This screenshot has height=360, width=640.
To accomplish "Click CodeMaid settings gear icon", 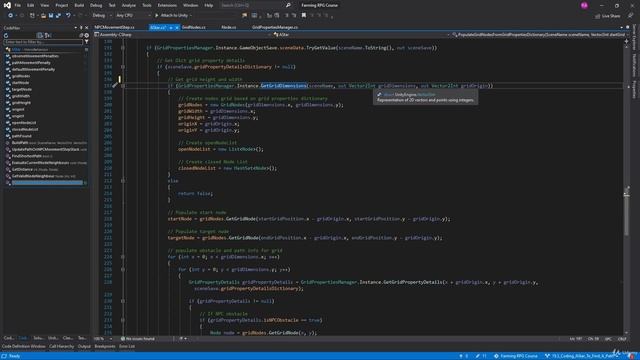I will pyautogui.click(x=87, y=36).
